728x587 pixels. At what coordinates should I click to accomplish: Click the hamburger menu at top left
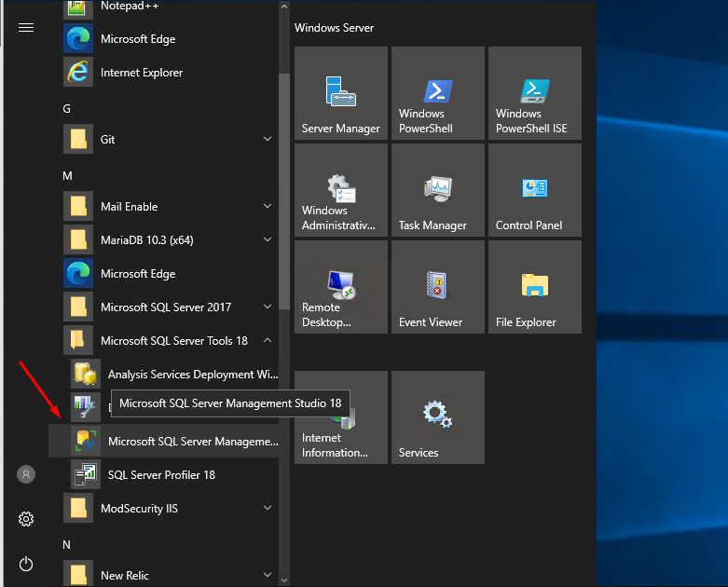26,28
